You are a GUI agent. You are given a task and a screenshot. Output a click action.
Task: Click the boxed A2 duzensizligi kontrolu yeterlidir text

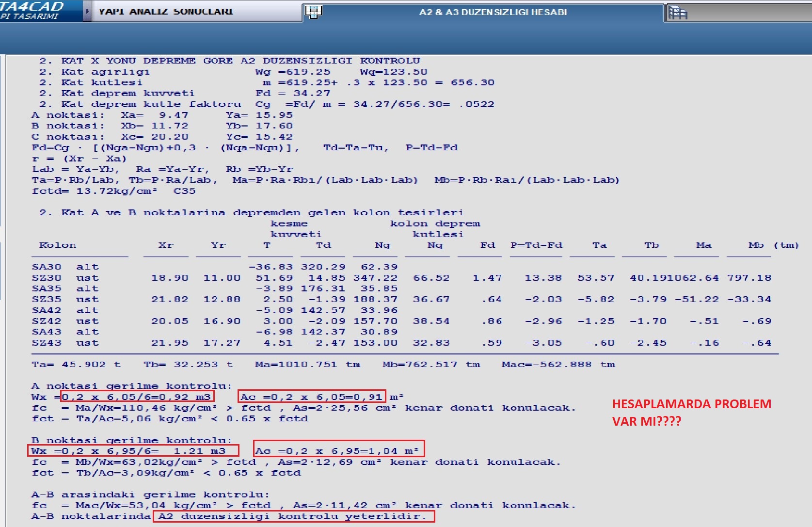coord(294,516)
